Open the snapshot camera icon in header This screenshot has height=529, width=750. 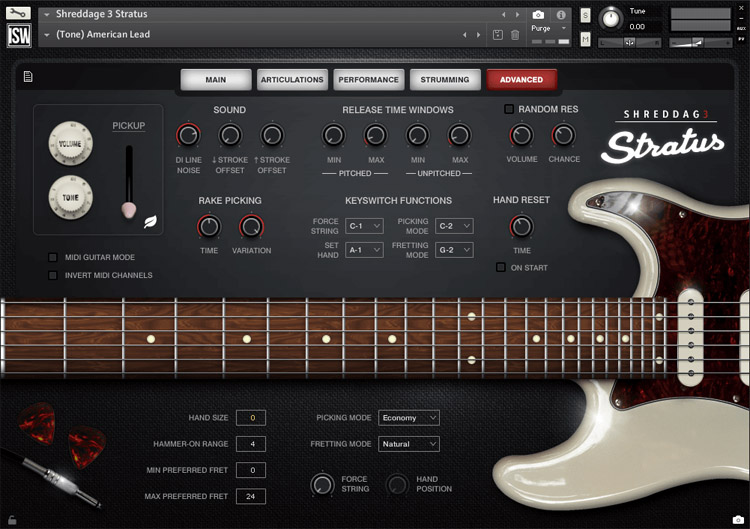538,15
